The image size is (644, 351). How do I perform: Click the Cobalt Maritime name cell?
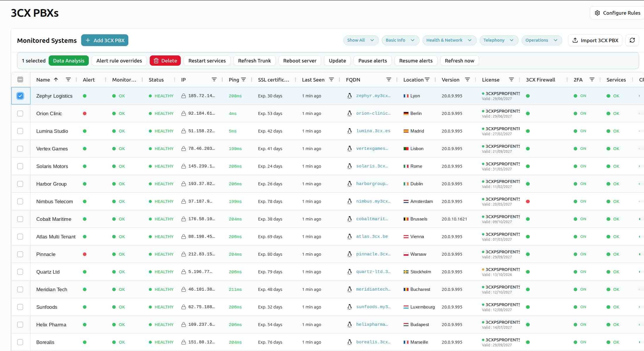coord(54,219)
